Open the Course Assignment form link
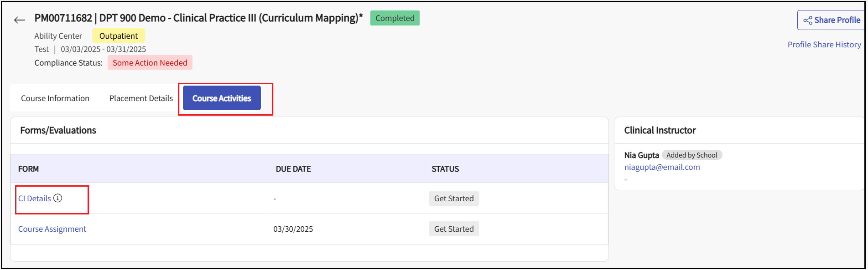This screenshot has height=270, width=868. (52, 229)
